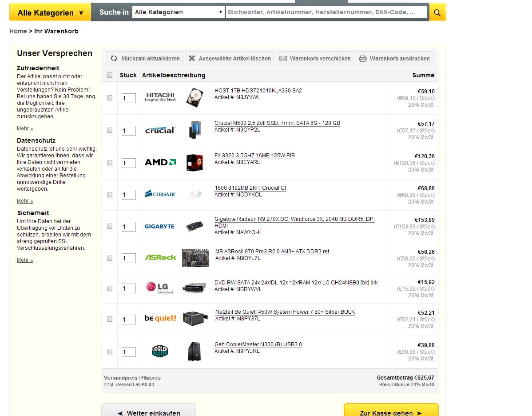Open the Crucial M500 SSD product image
Screen dimensions: 532x416
click(x=195, y=130)
